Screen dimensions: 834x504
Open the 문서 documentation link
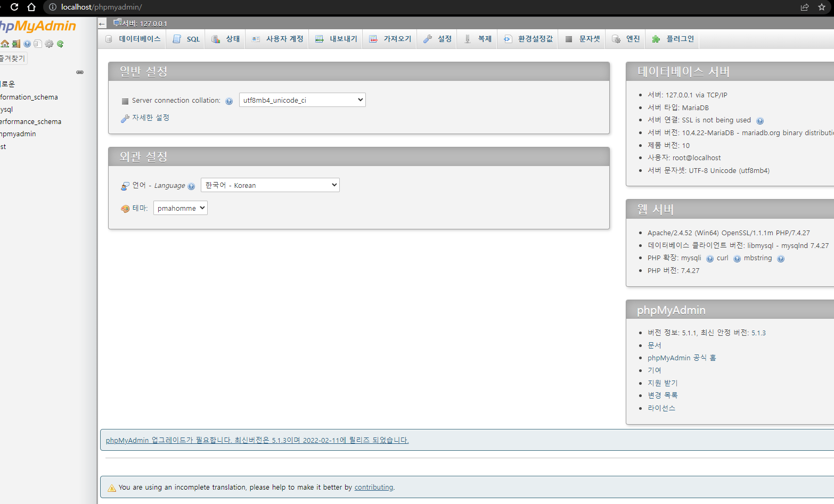point(654,345)
